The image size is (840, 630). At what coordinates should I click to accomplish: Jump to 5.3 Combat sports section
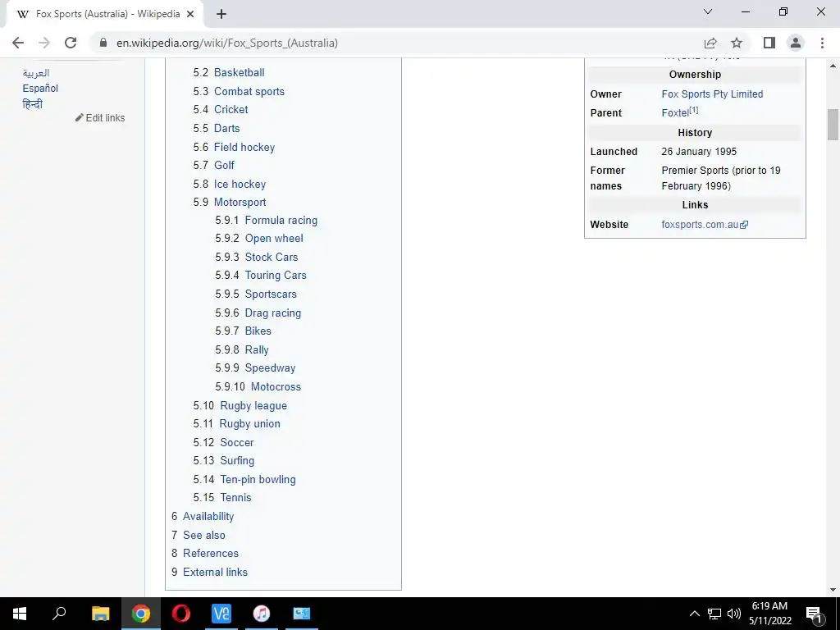(x=249, y=91)
